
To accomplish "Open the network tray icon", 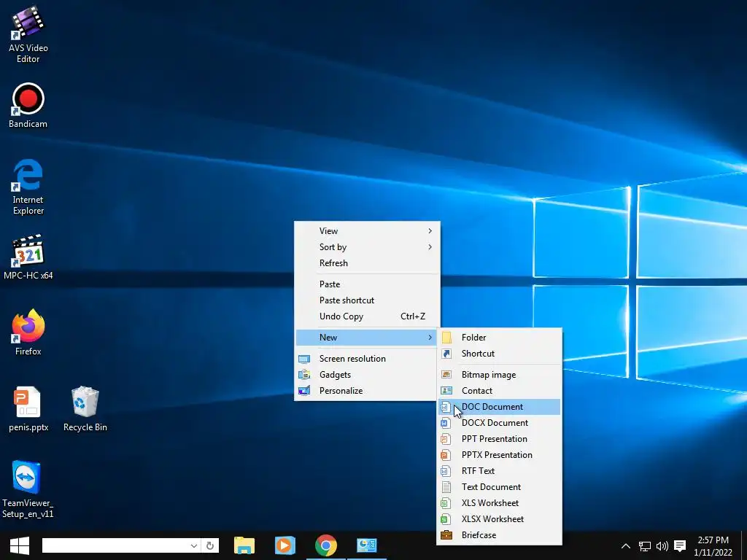I will point(645,545).
